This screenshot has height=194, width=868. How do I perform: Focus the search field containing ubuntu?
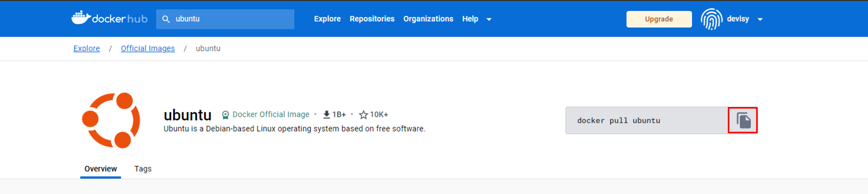click(x=225, y=19)
